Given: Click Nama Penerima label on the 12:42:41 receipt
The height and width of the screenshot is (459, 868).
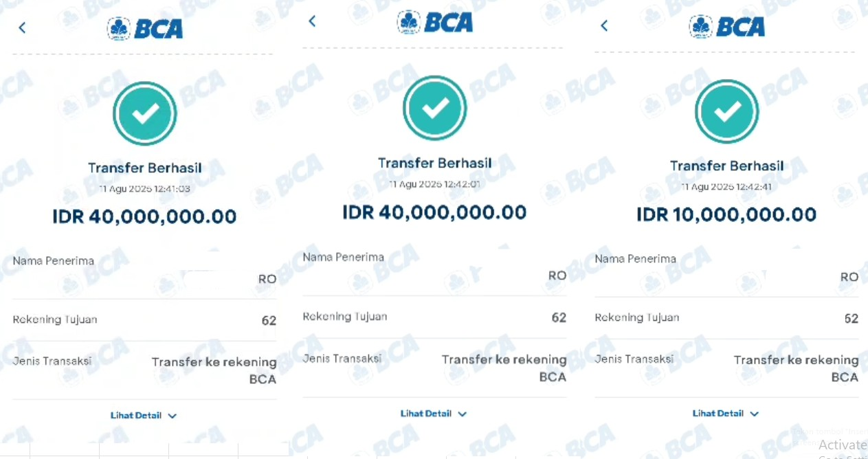Looking at the screenshot, I should [x=636, y=259].
